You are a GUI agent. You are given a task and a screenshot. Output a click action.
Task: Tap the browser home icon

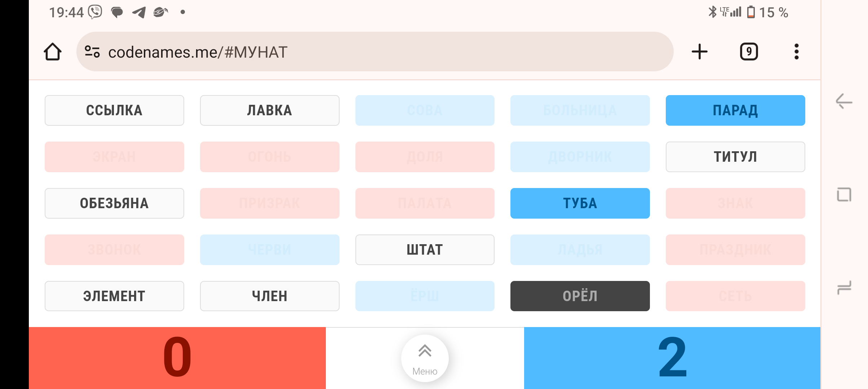pos(53,52)
